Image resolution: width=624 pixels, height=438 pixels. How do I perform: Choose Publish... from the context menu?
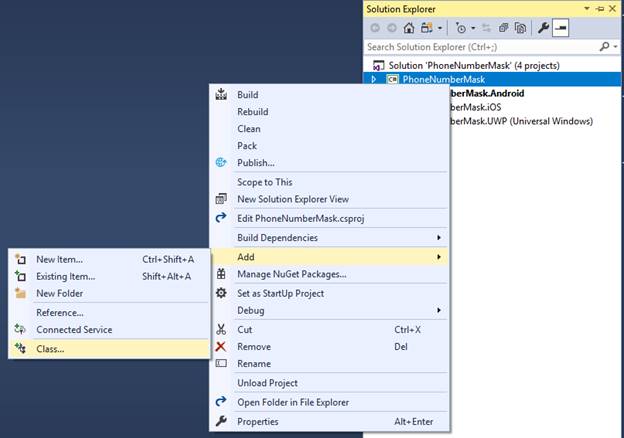tap(256, 163)
